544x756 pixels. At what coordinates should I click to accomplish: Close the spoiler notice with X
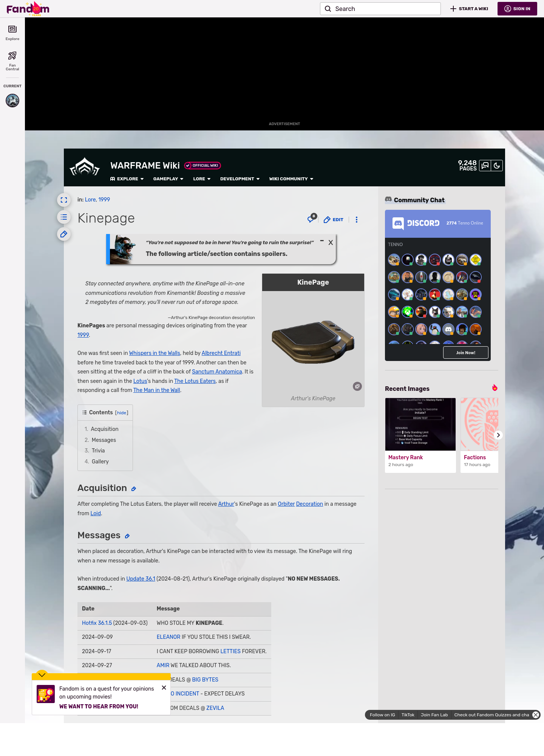[x=331, y=243]
